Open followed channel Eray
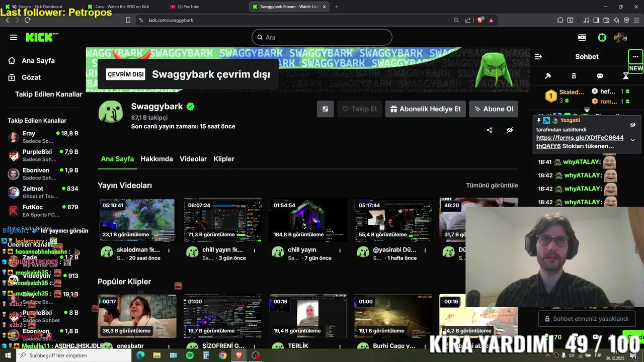 click(43, 137)
